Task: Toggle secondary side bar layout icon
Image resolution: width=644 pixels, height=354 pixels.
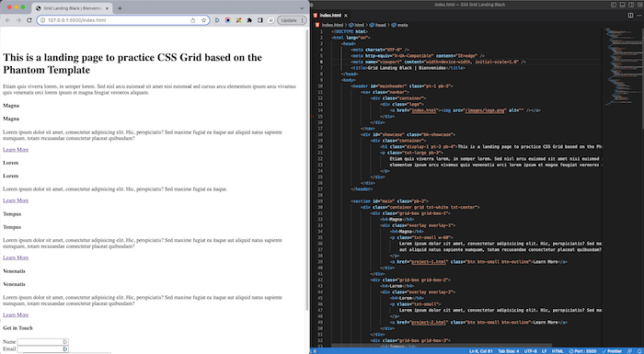Action: pyautogui.click(x=631, y=5)
